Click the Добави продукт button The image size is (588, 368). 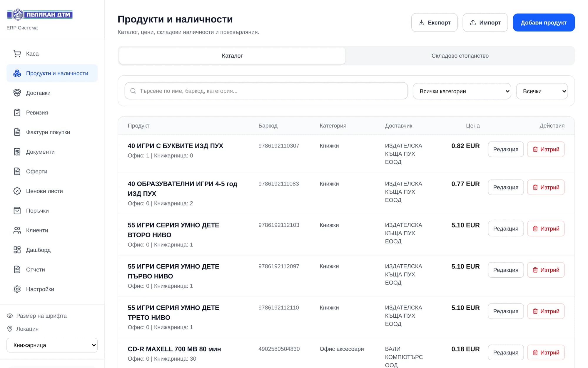tap(544, 22)
